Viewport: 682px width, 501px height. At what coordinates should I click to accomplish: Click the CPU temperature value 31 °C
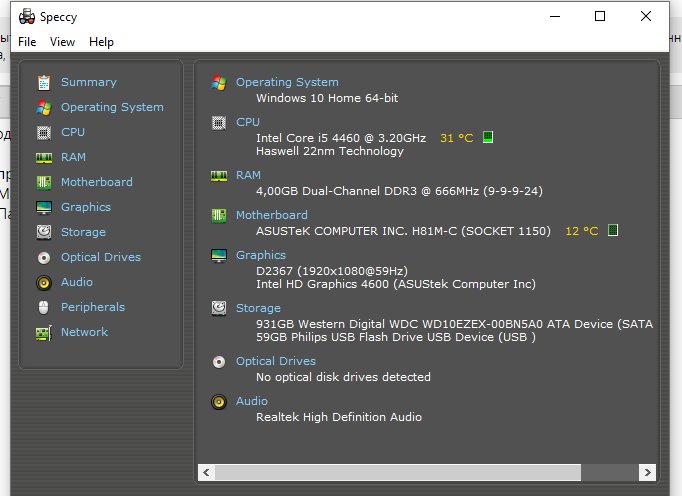pyautogui.click(x=457, y=138)
